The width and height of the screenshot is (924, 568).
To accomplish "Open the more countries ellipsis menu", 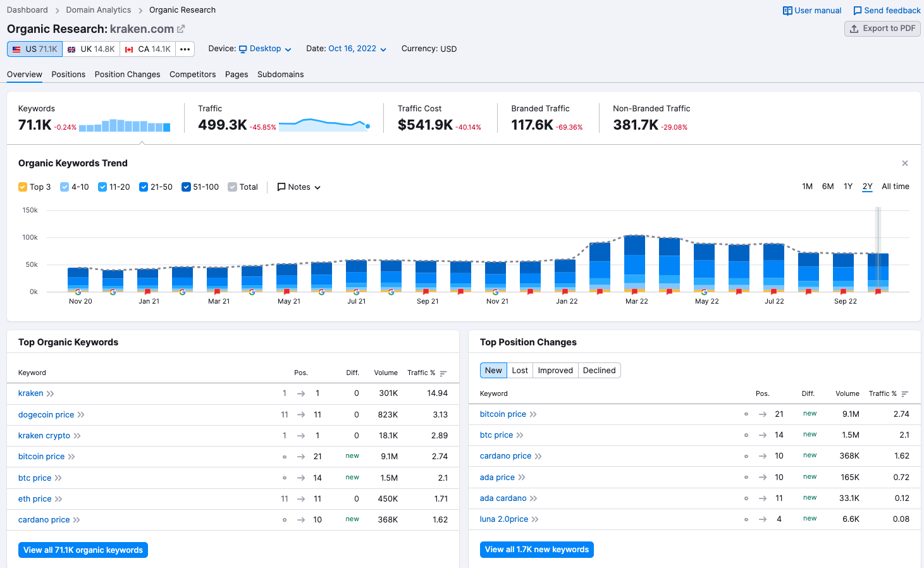I will (185, 49).
